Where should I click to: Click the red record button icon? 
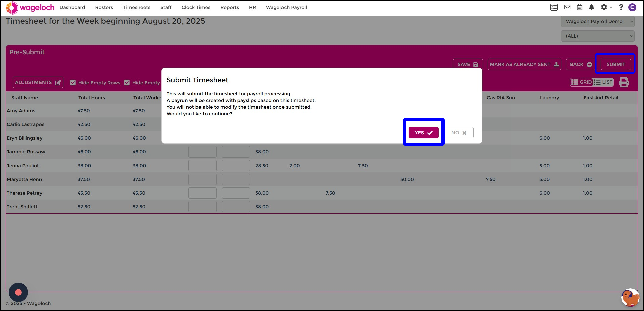coord(18,292)
